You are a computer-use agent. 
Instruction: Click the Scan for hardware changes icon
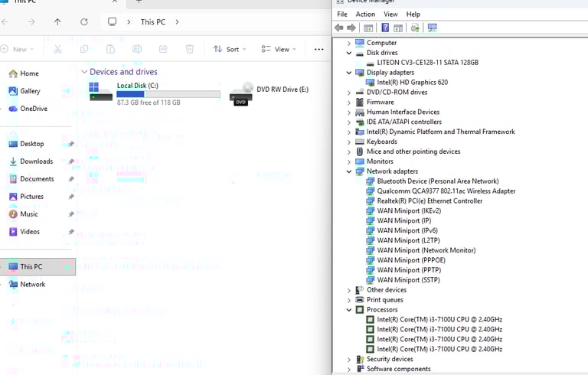(x=433, y=28)
